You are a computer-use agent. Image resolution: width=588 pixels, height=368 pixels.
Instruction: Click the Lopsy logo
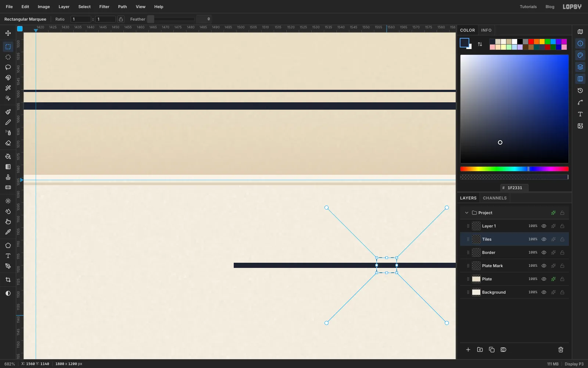point(572,7)
